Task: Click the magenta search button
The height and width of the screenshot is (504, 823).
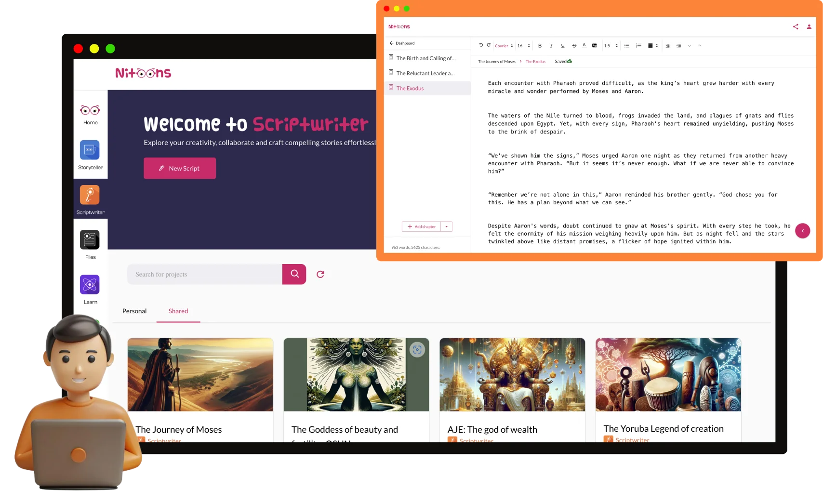Action: [294, 274]
